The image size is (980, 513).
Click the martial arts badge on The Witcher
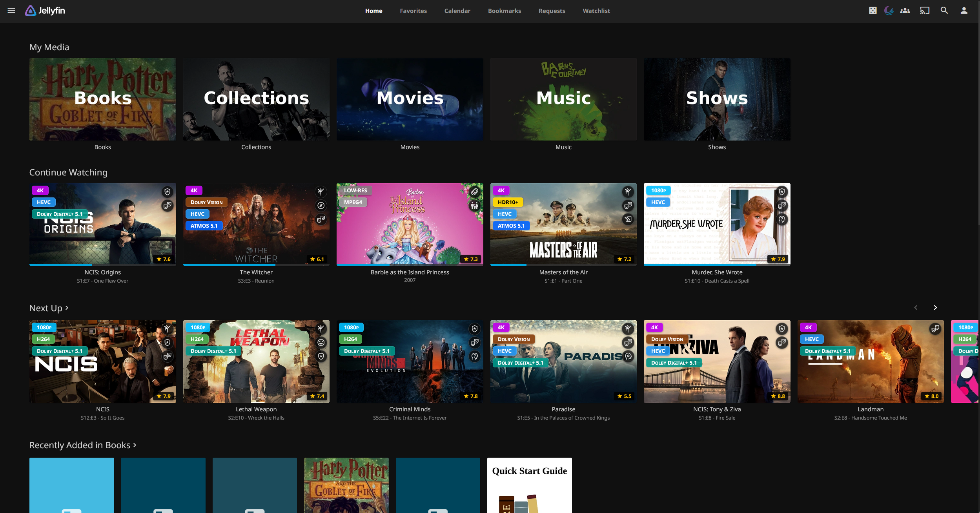321,192
